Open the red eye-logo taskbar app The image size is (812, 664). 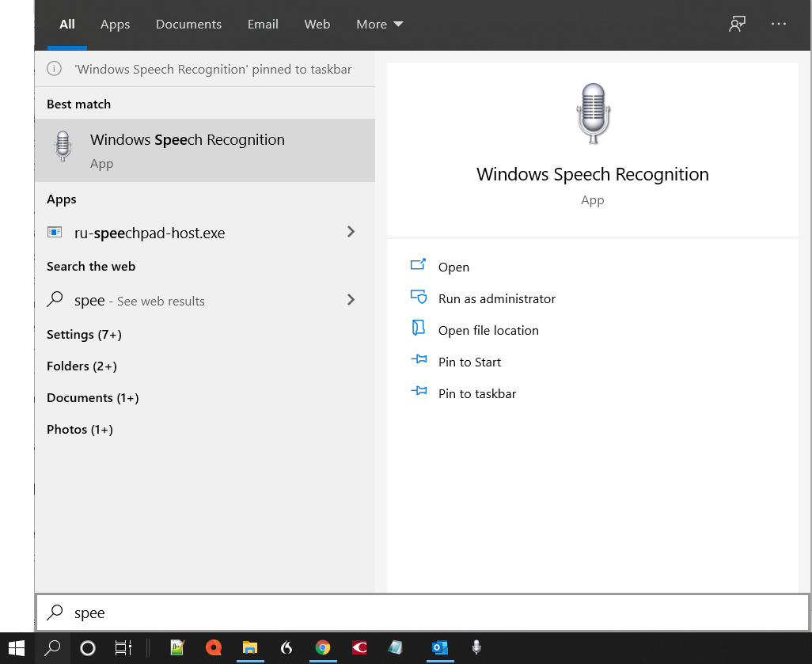359,647
